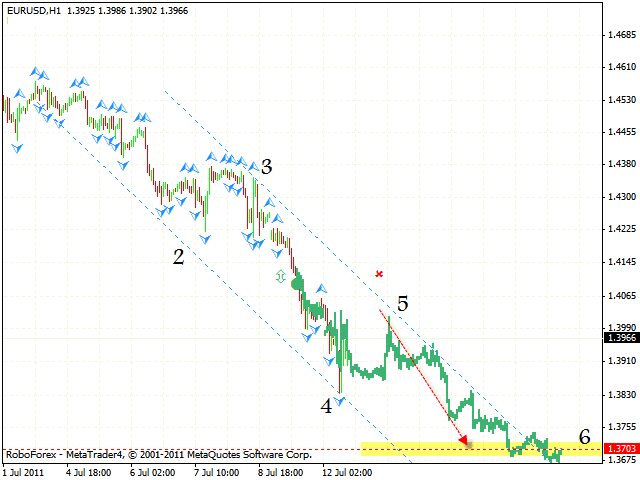The width and height of the screenshot is (640, 480).
Task: Click the 1.4455 price axis label
Action: (x=622, y=132)
